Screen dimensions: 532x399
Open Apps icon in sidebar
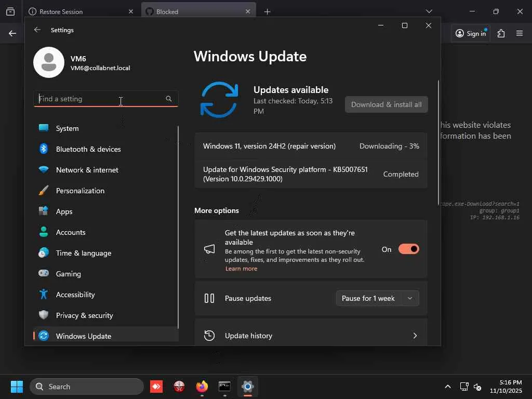[x=44, y=211]
